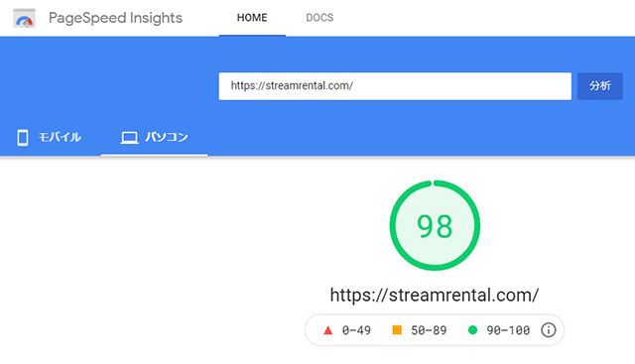The width and height of the screenshot is (635, 364).
Task: Click the PageSpeed Insights speedometer logo
Action: (24, 18)
